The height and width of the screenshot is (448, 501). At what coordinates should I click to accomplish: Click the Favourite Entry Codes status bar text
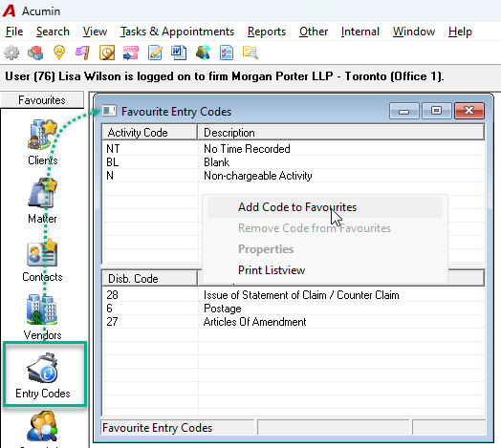pyautogui.click(x=157, y=428)
